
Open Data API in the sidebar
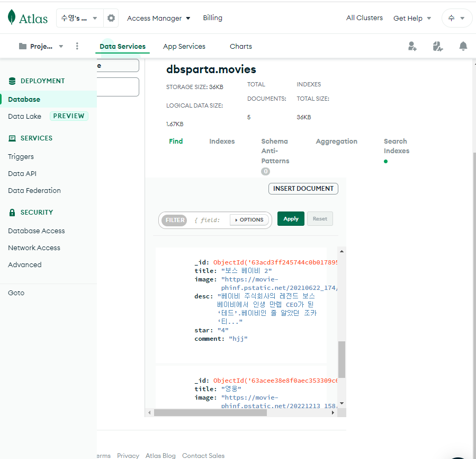coord(22,173)
